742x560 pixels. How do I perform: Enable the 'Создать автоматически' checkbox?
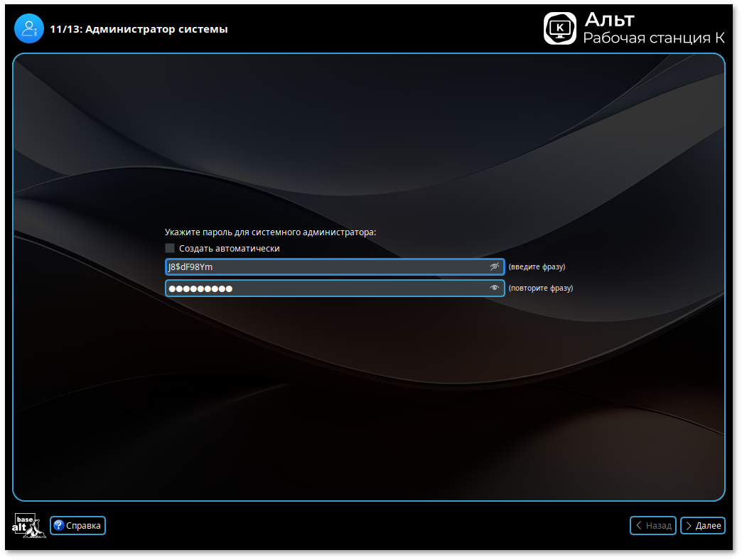tap(170, 248)
